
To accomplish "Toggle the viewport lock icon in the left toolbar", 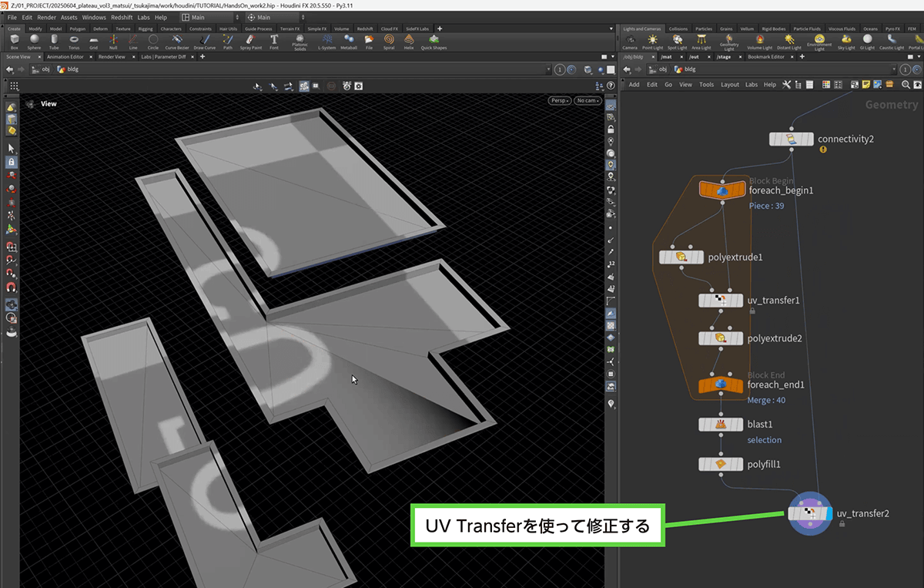I will click(x=12, y=163).
